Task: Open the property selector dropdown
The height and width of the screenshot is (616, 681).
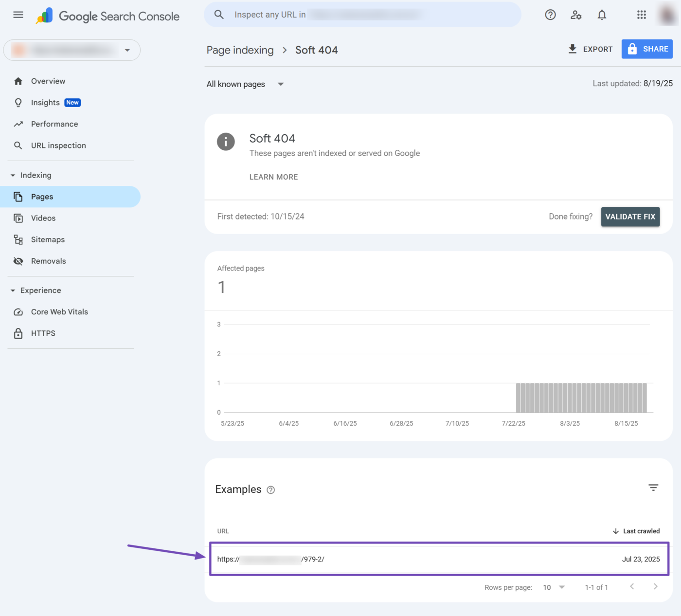Action: [x=72, y=50]
